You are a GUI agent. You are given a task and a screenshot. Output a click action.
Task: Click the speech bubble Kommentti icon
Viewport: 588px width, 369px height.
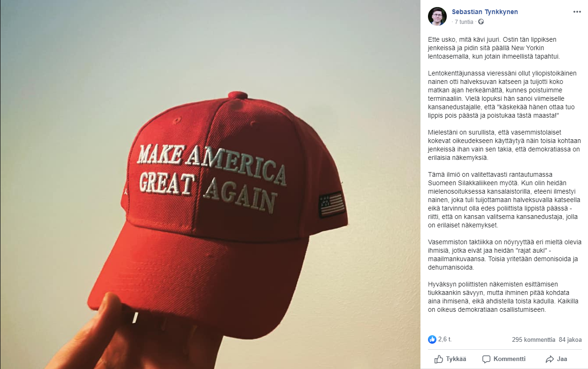pos(486,359)
